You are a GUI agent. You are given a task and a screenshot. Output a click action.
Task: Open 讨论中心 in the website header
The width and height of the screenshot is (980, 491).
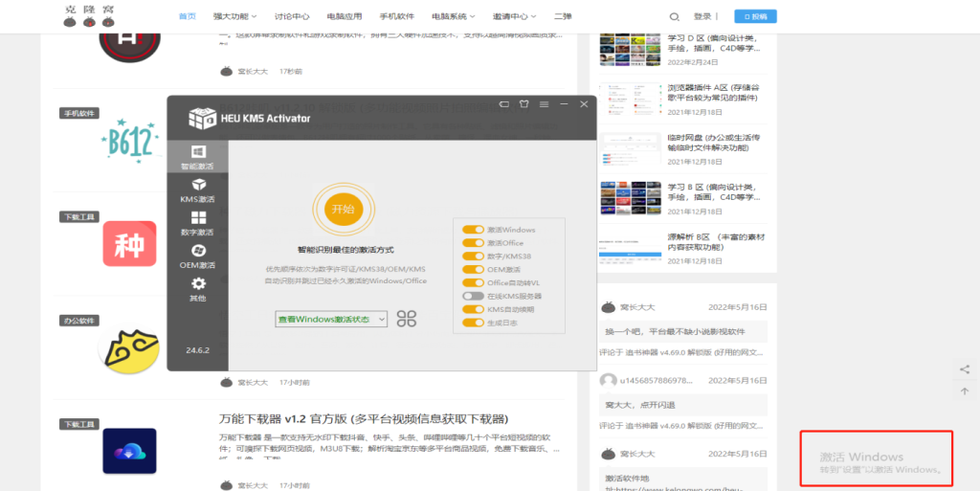click(x=292, y=16)
